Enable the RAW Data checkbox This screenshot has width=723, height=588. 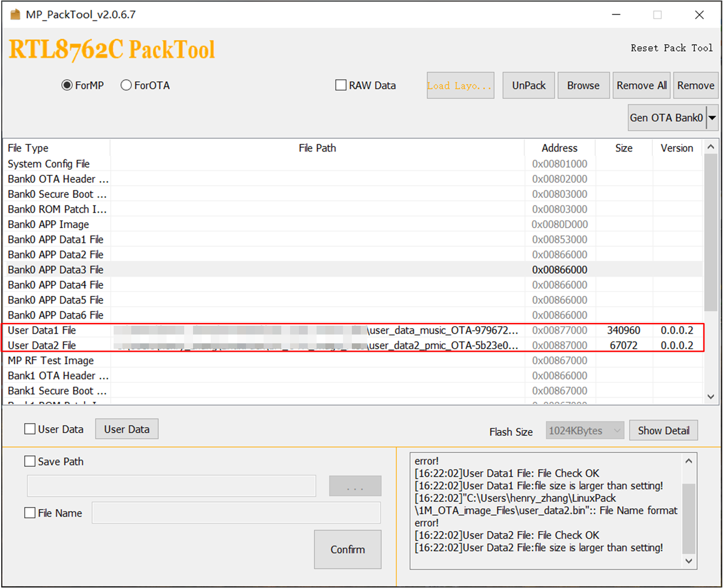(341, 85)
